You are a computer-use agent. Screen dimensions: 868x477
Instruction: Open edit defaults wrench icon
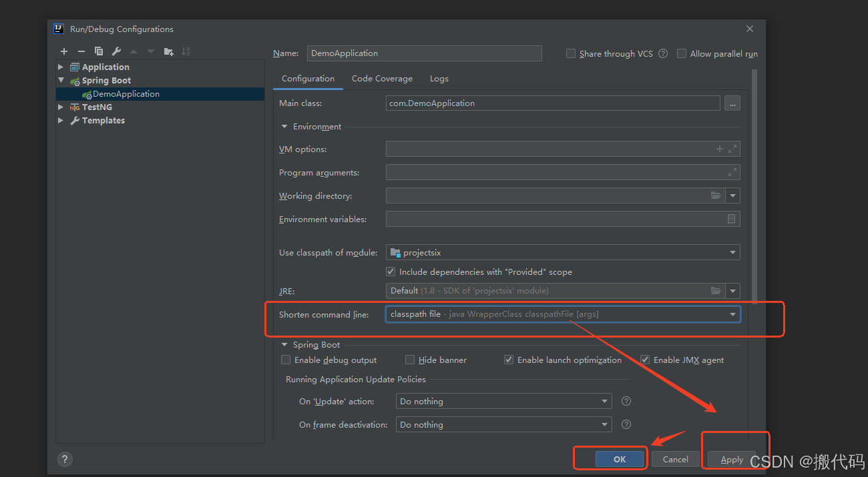click(116, 51)
